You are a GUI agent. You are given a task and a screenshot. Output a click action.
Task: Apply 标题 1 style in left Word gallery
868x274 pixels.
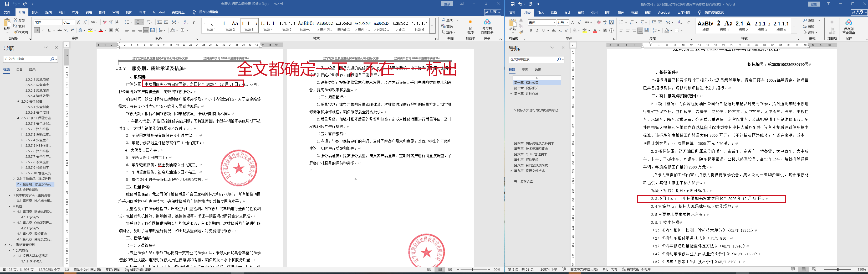[x=211, y=25]
